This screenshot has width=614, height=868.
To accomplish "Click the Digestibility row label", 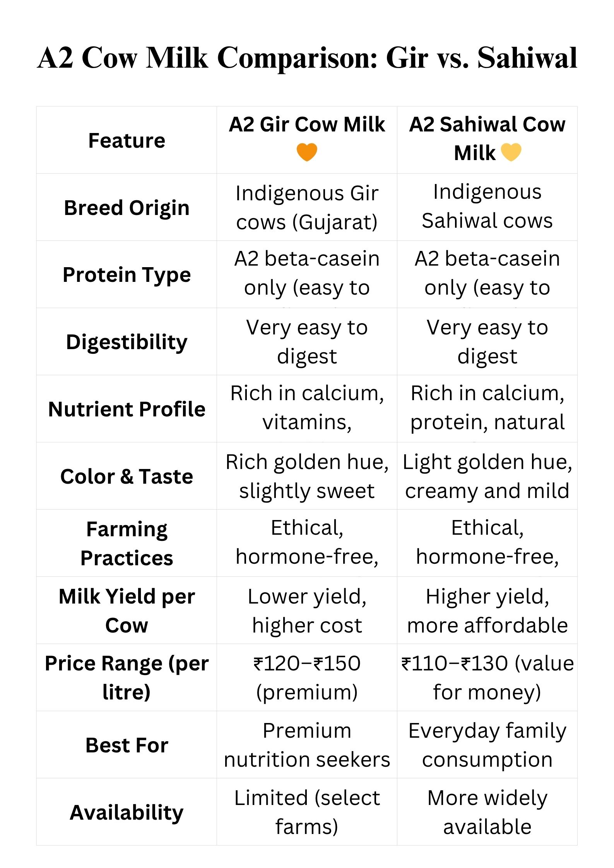I will [127, 342].
